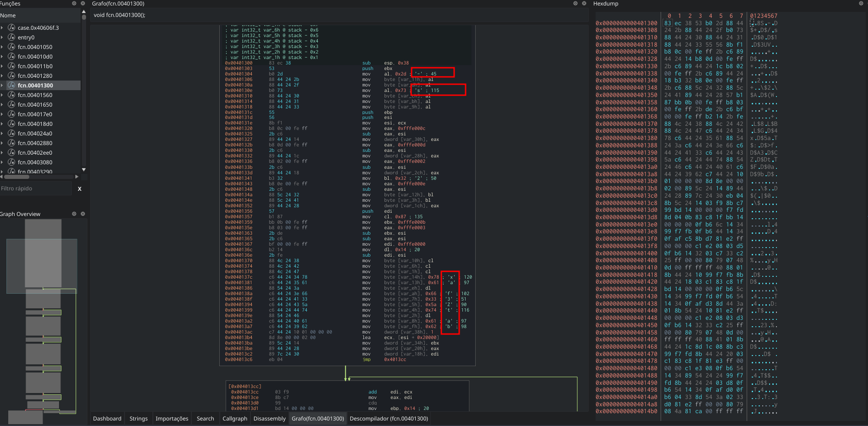Click block header [0x004013cc] in graph

point(244,386)
